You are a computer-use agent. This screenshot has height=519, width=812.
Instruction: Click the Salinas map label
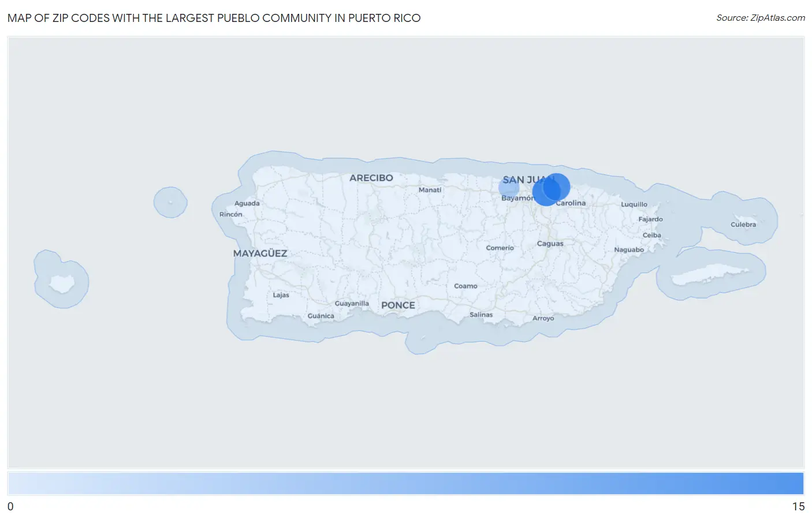481,315
